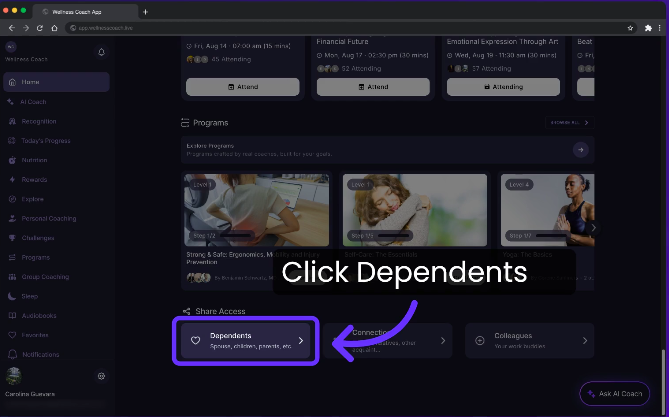This screenshot has height=417, width=669.
Task: Click the 45 Attending text
Action: pos(231,59)
